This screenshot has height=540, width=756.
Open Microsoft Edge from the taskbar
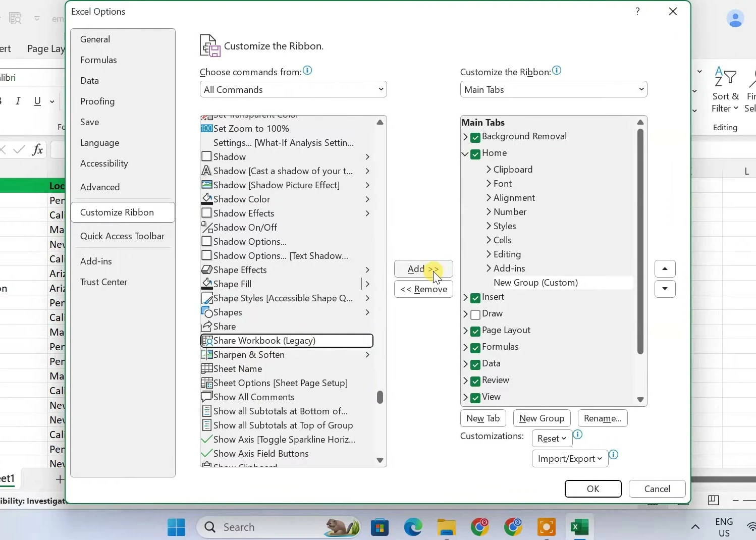pyautogui.click(x=413, y=527)
